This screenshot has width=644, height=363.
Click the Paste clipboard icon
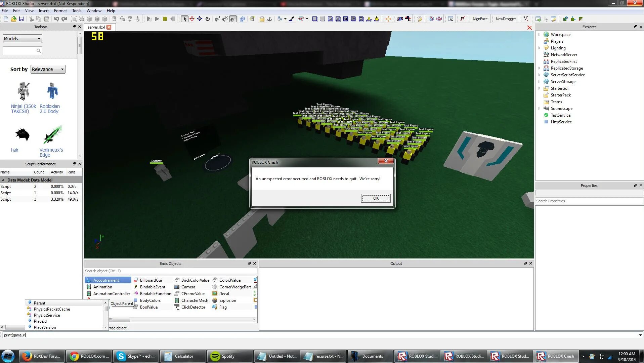point(47,19)
